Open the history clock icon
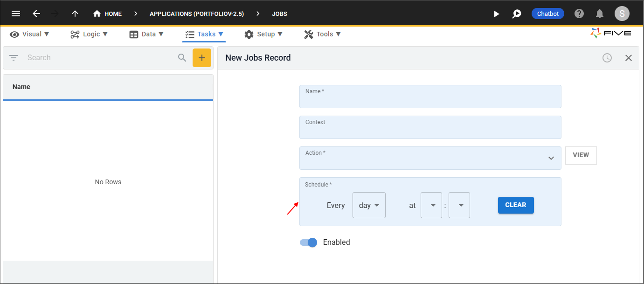The width and height of the screenshot is (644, 284). click(x=607, y=58)
